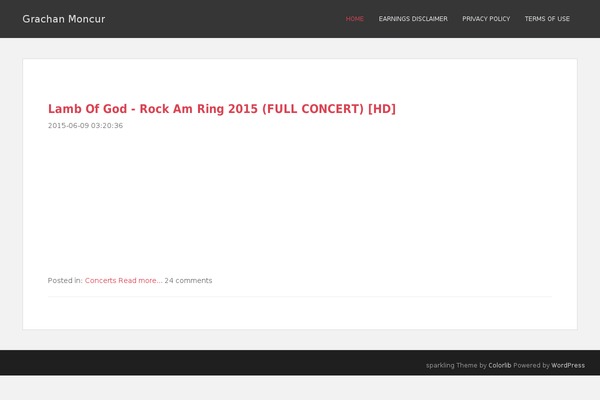The width and height of the screenshot is (600, 400).
Task: Click the 'Posted in:' label
Action: coord(65,280)
